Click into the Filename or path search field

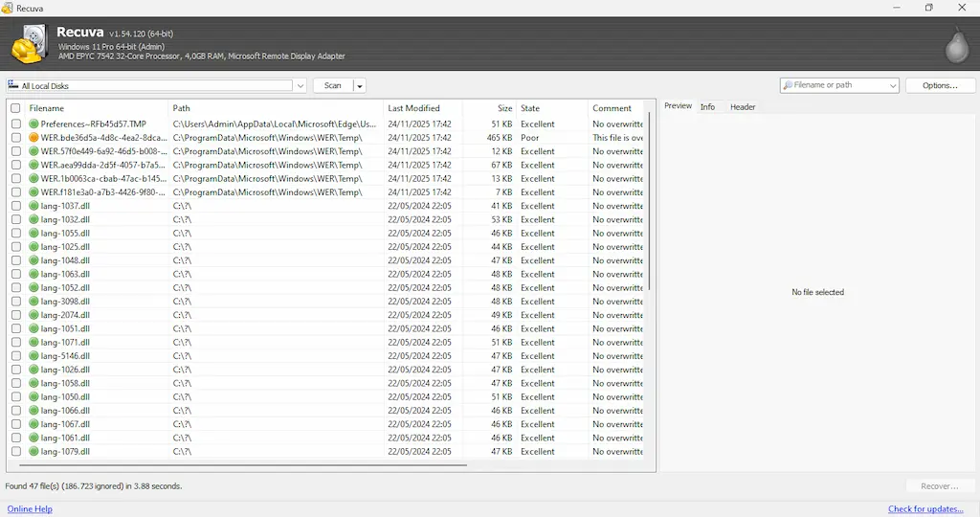point(838,85)
